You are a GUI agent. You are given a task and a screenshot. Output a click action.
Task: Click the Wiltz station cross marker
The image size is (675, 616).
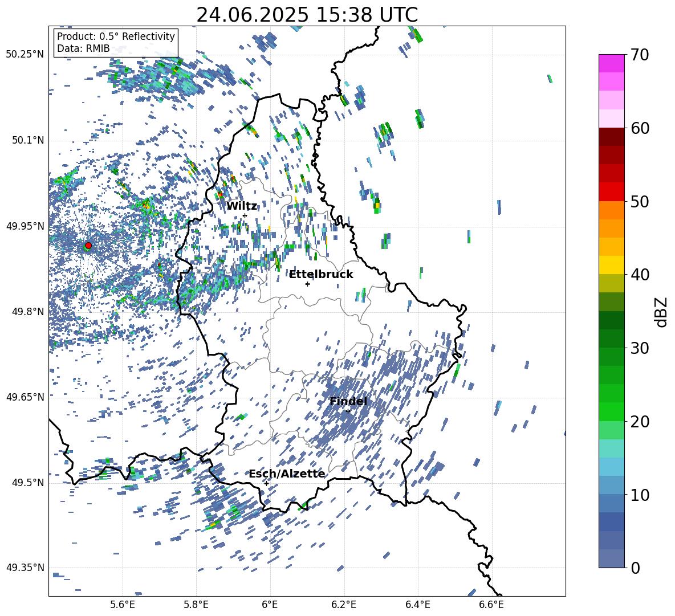[x=245, y=215]
